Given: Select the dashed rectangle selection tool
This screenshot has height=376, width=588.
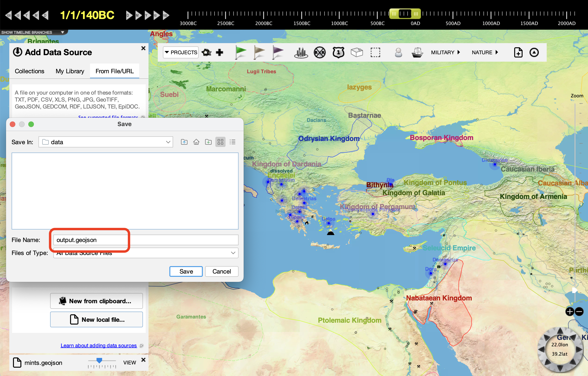Looking at the screenshot, I should pyautogui.click(x=375, y=52).
